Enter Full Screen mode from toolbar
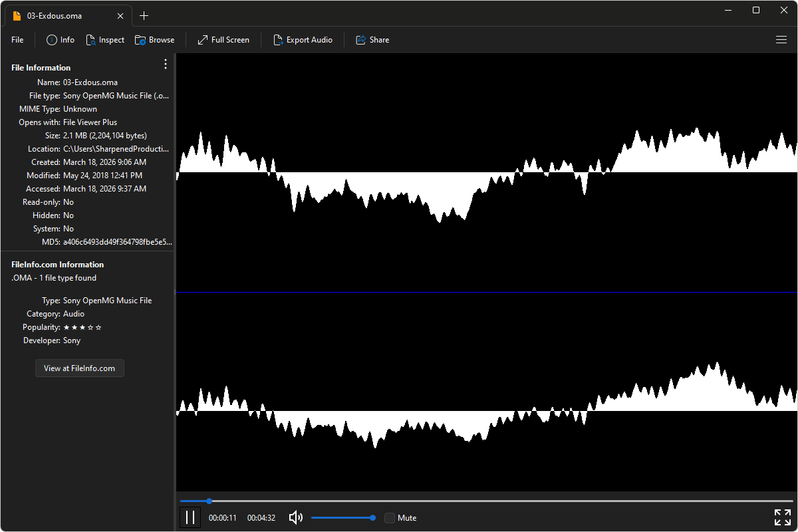 point(223,40)
